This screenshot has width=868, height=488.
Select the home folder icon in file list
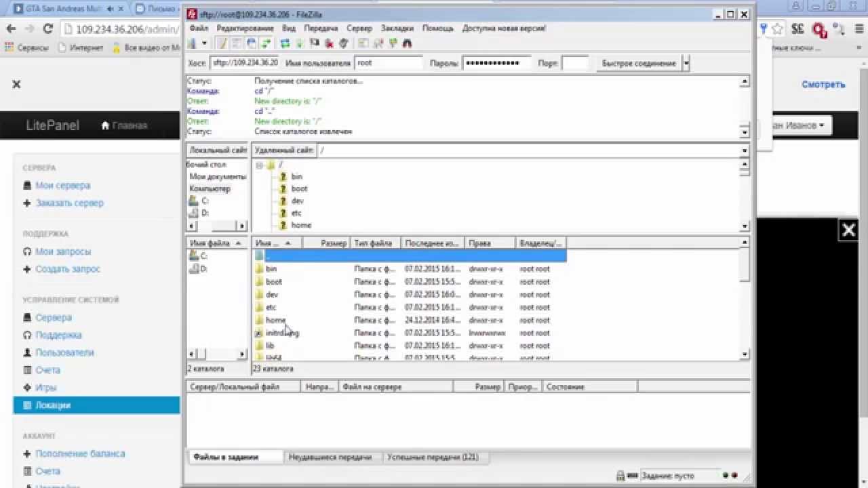[x=258, y=321]
